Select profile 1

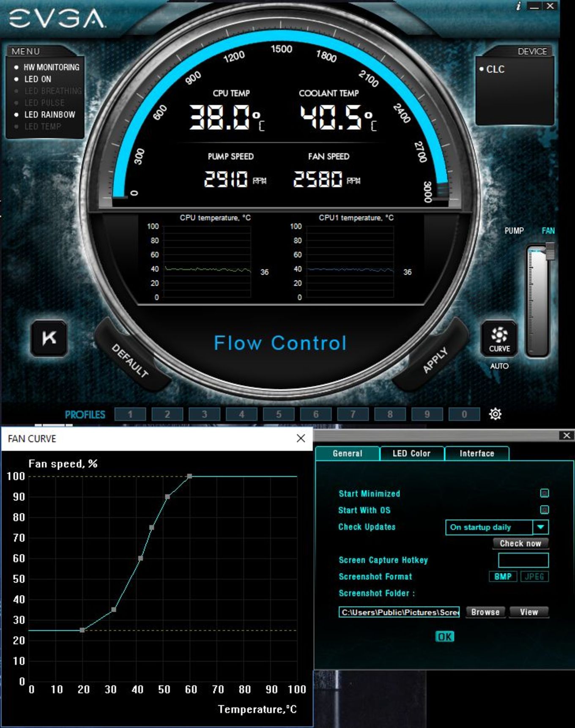tap(130, 414)
